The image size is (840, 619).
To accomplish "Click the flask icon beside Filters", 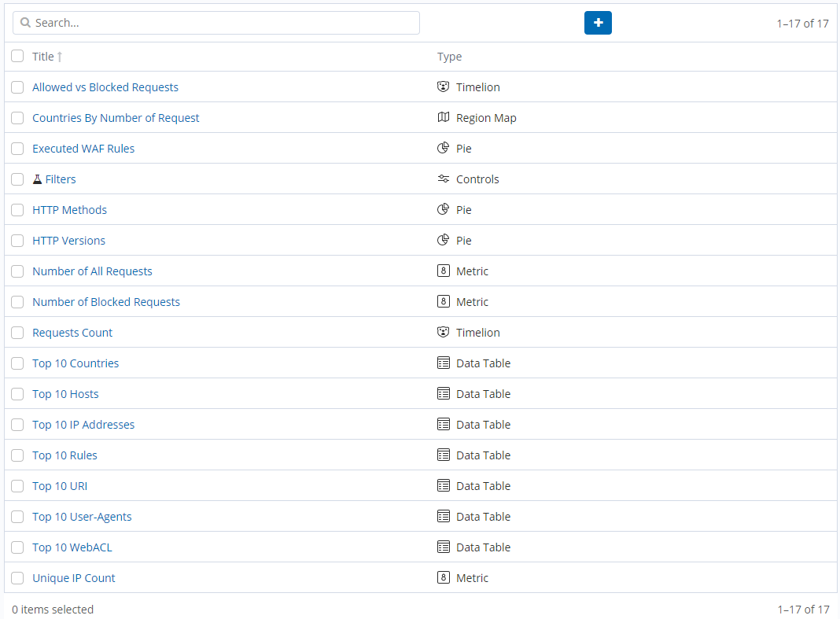I will click(x=37, y=179).
